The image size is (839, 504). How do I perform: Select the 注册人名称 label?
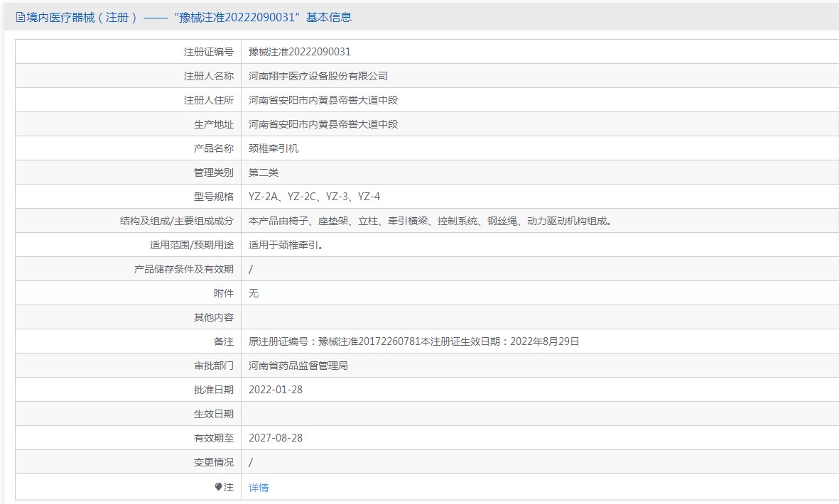point(209,76)
